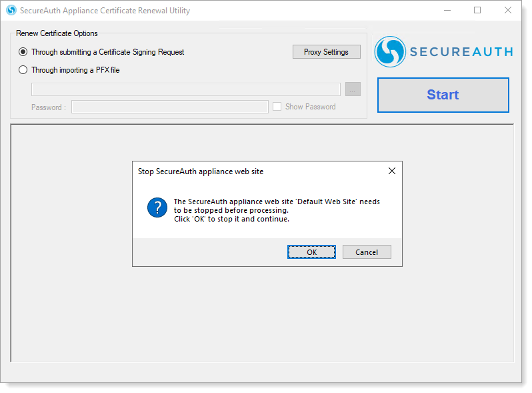The image size is (532, 393).
Task: Click the ellipsis browse button
Action: pyautogui.click(x=353, y=89)
